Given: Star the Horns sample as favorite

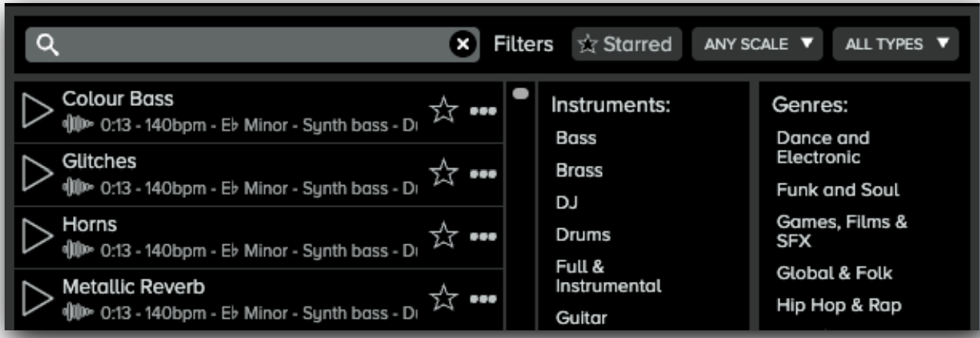Looking at the screenshot, I should pyautogui.click(x=443, y=237).
